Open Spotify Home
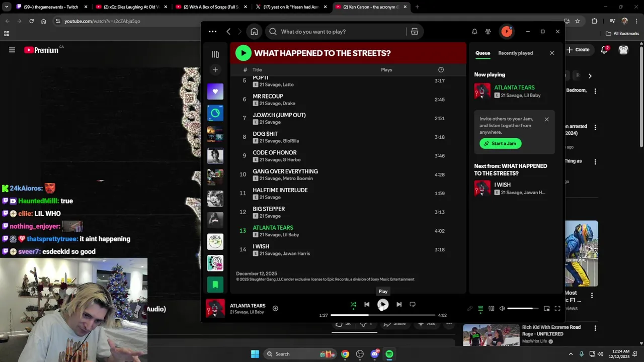644x362 pixels. [x=254, y=32]
